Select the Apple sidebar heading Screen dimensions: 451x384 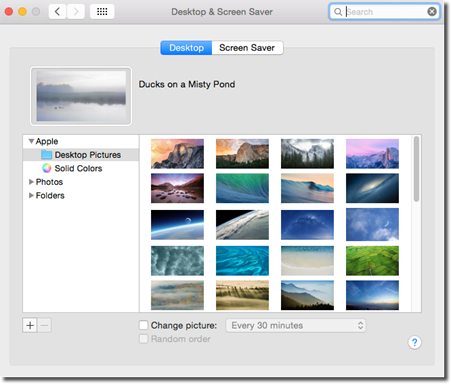click(x=81, y=141)
